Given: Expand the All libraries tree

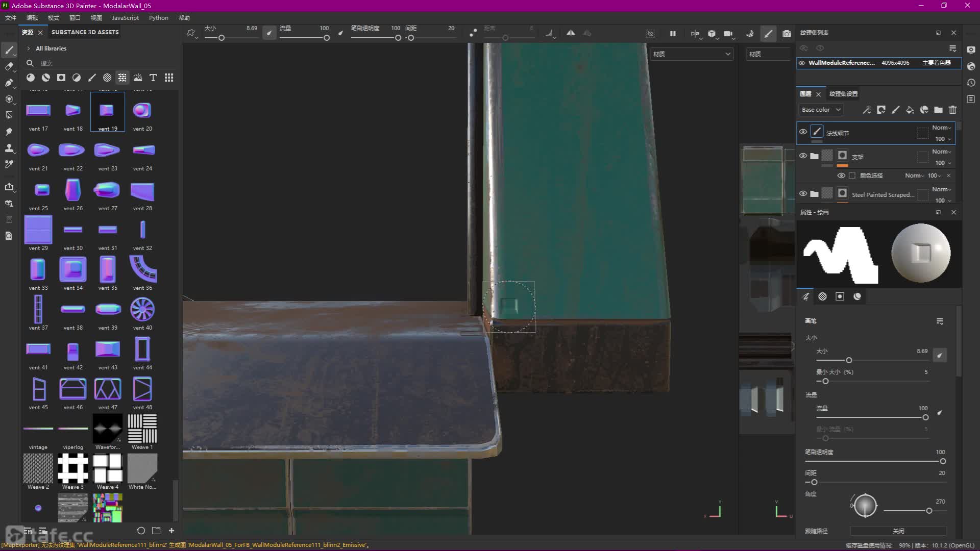Looking at the screenshot, I should (29, 48).
